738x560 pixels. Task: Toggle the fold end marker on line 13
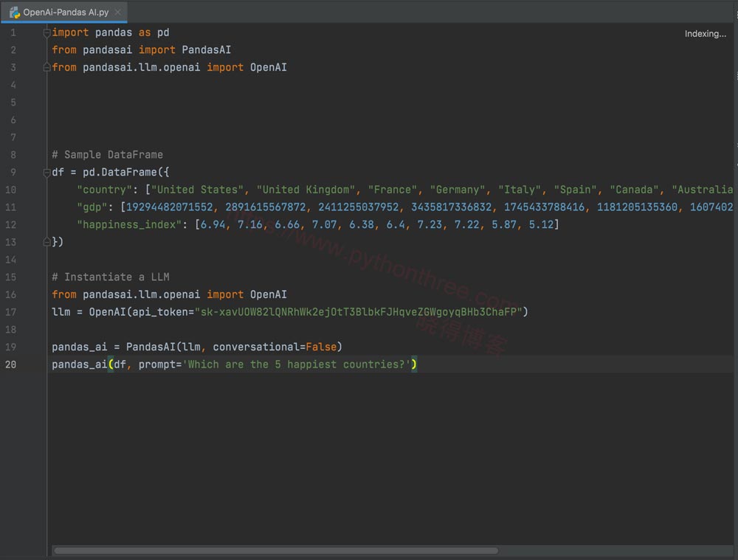[46, 242]
